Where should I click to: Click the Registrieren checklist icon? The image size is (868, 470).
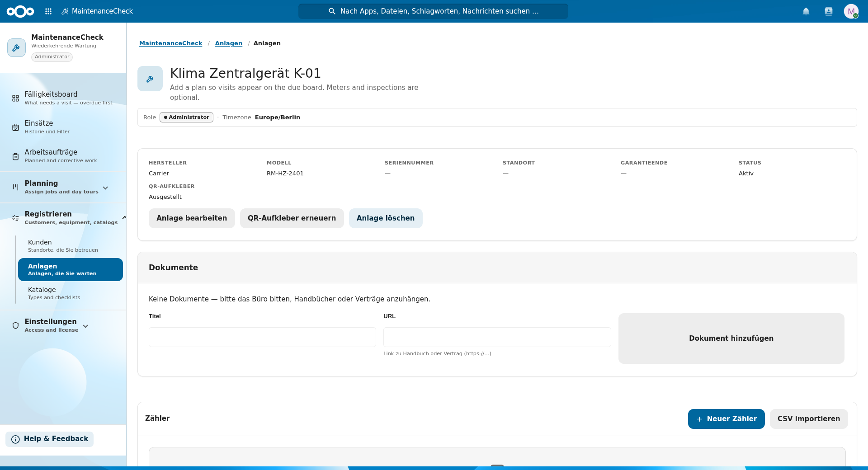15,218
